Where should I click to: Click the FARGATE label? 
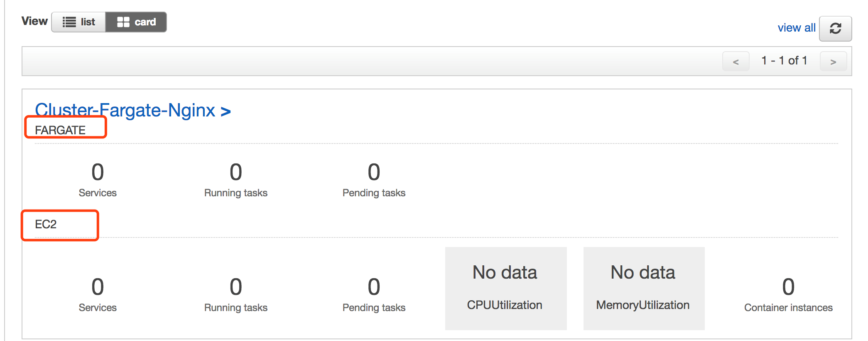pos(60,130)
